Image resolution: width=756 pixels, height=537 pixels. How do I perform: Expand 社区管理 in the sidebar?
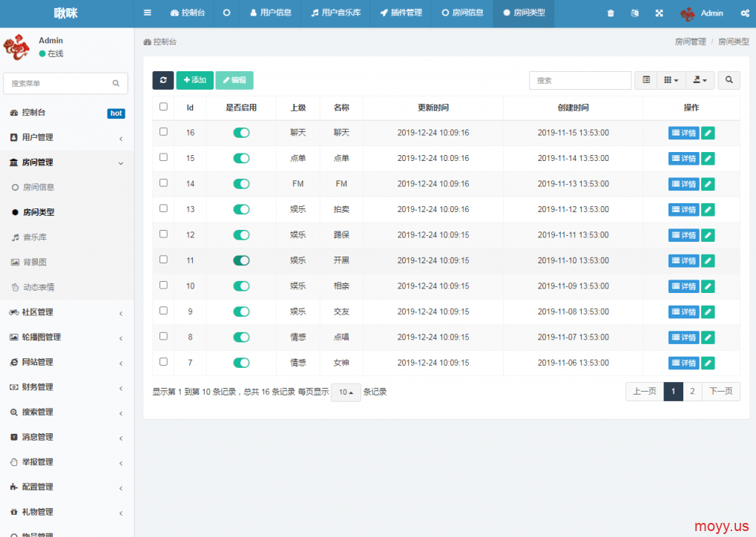(67, 312)
